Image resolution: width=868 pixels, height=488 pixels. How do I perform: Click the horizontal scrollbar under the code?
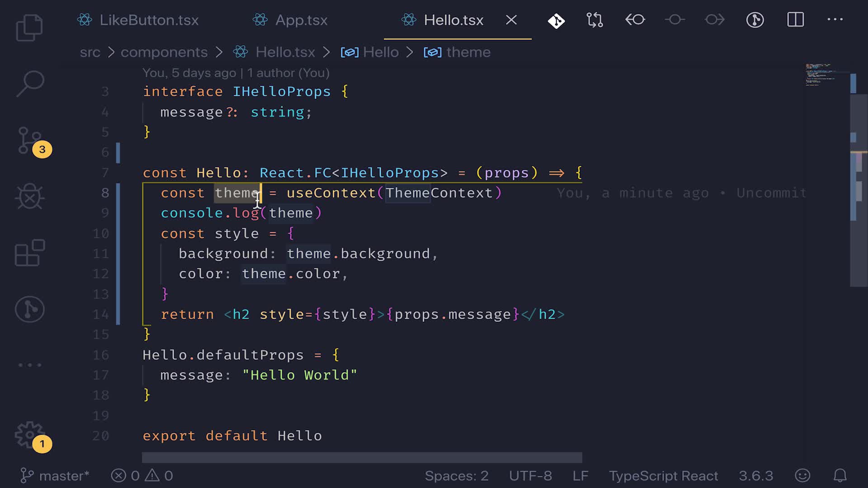(362, 458)
